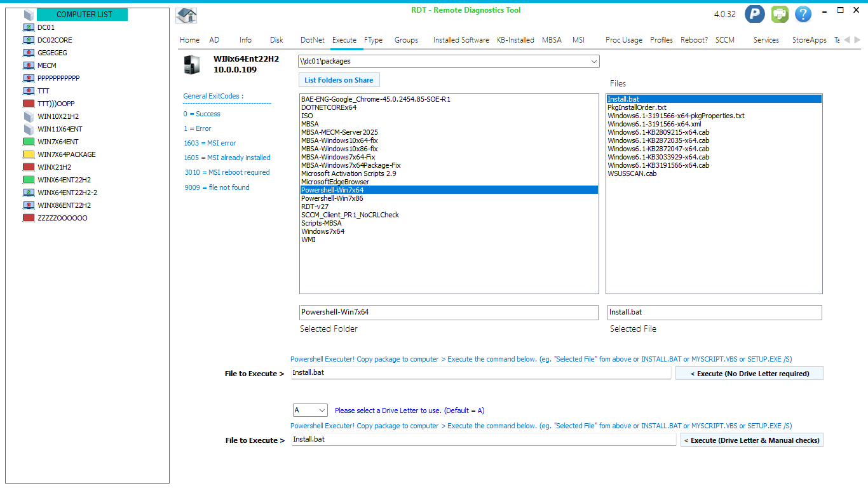Click the red icon beside WINX21H2

(x=29, y=167)
